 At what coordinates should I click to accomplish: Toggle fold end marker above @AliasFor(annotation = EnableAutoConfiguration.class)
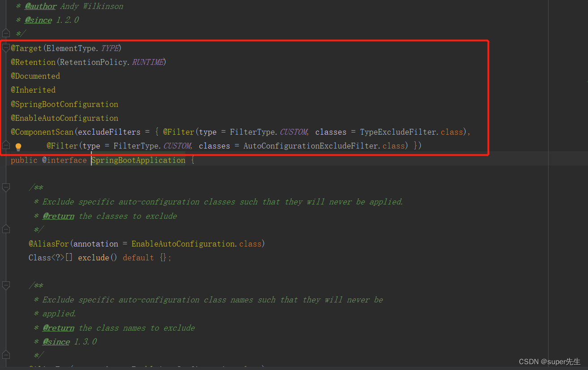pyautogui.click(x=6, y=230)
